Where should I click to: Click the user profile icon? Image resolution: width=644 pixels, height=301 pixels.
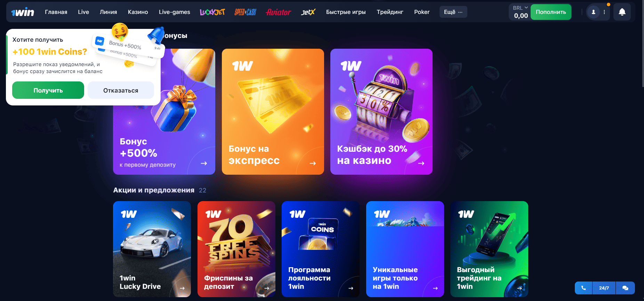[593, 12]
